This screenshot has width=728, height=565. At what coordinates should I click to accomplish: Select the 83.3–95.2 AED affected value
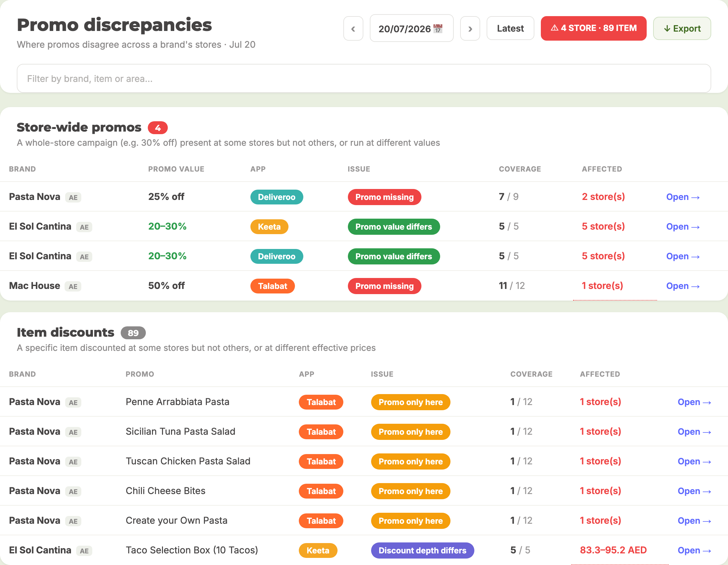(613, 550)
